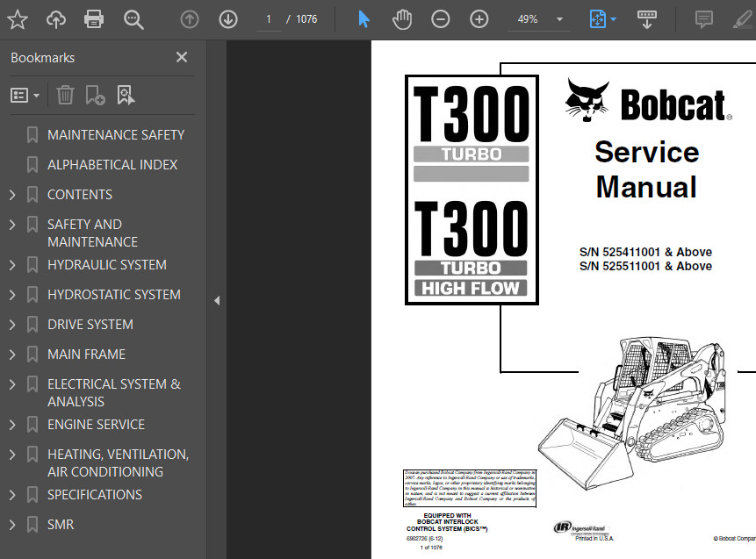The image size is (756, 559).
Task: Open ALPHABETICAL INDEX bookmark
Action: [x=112, y=165]
